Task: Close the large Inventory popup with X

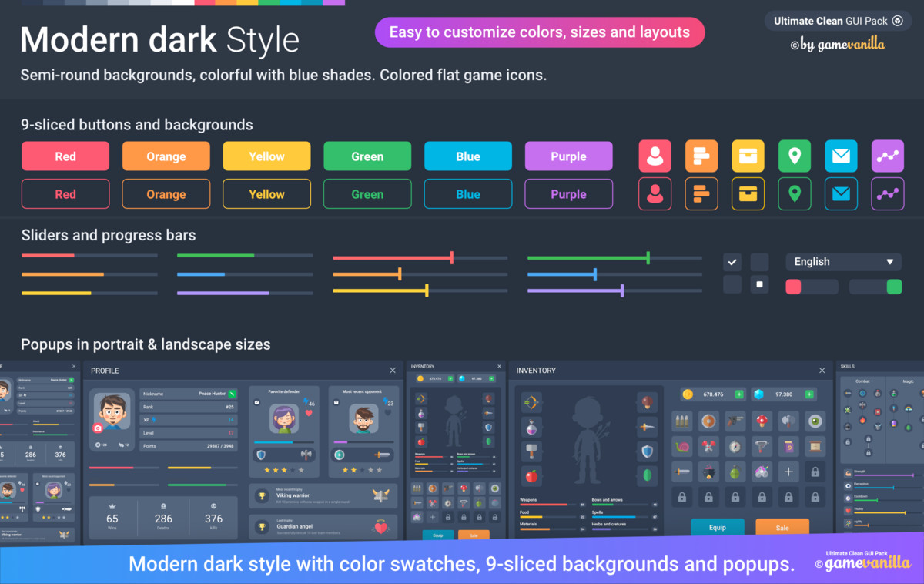Action: pos(822,371)
